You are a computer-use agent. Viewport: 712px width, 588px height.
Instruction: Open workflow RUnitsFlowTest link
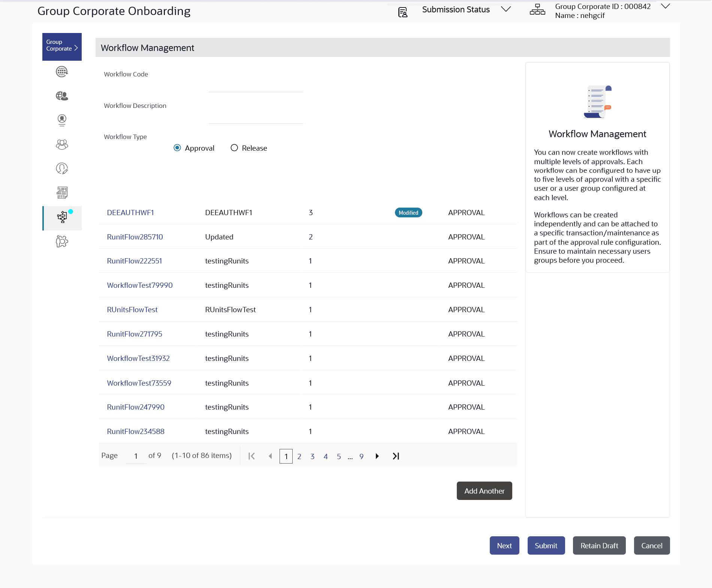click(132, 310)
